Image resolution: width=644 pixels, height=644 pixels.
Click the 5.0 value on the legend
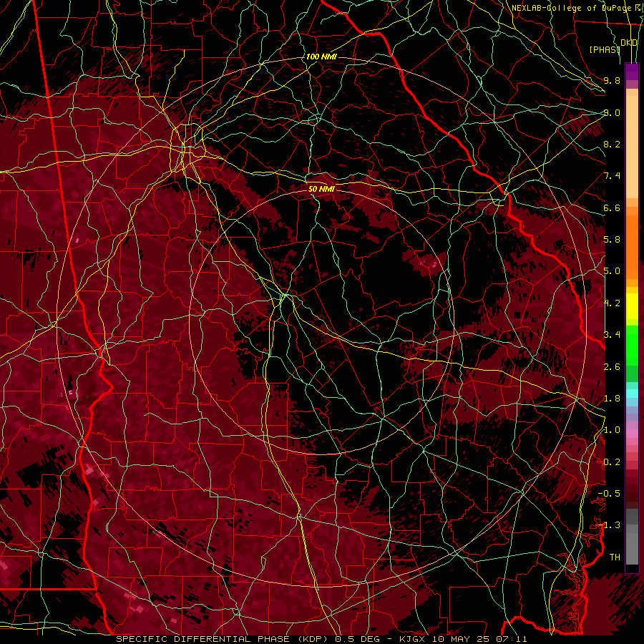click(612, 271)
